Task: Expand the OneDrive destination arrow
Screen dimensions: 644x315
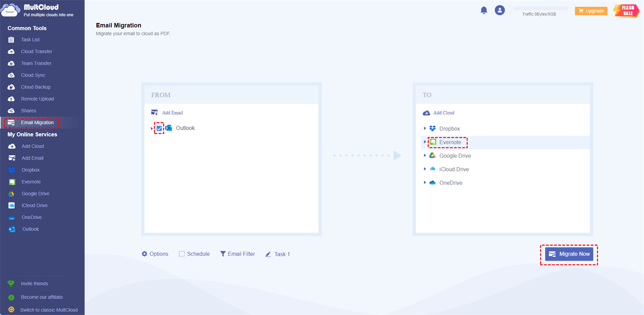Action: click(x=425, y=183)
